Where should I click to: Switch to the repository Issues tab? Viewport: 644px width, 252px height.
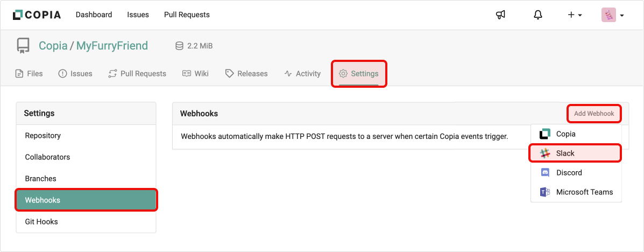(75, 74)
